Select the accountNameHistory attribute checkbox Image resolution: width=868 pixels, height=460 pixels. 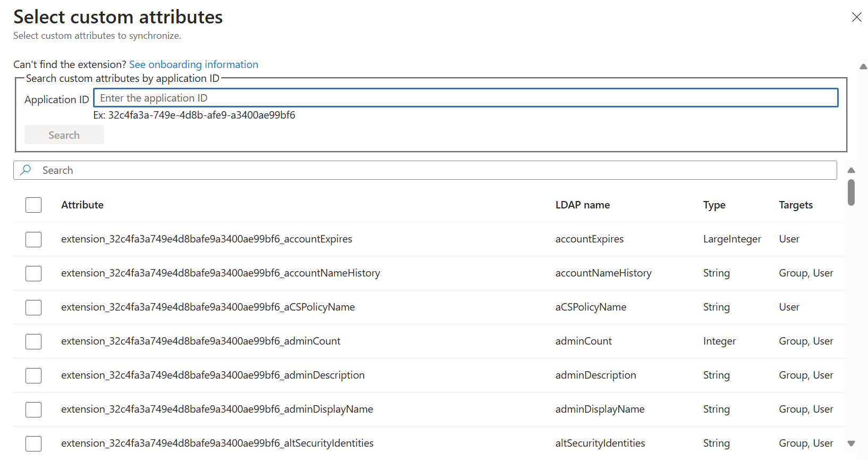33,273
